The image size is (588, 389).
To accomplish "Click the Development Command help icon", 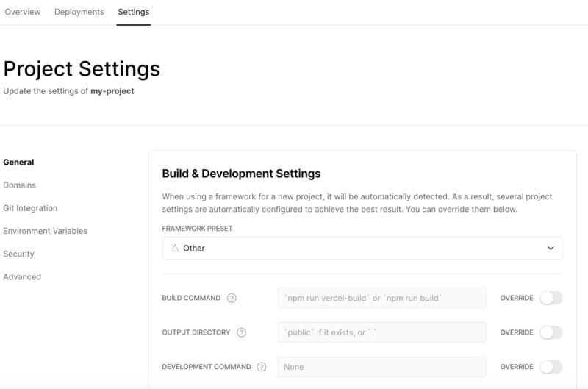I will [x=262, y=367].
